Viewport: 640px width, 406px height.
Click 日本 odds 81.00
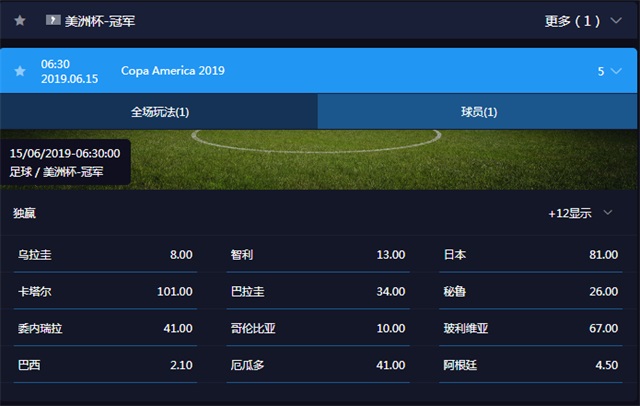pos(531,255)
